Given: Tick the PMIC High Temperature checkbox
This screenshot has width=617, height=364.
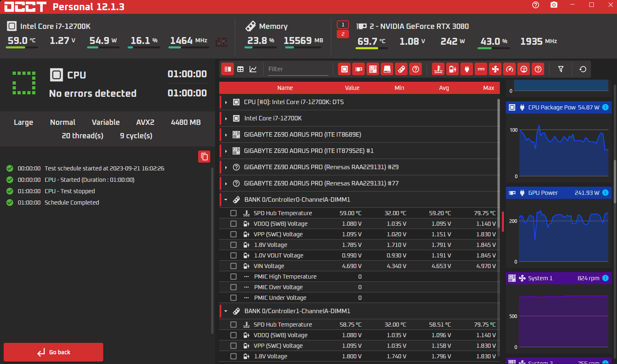Looking at the screenshot, I should (x=233, y=277).
